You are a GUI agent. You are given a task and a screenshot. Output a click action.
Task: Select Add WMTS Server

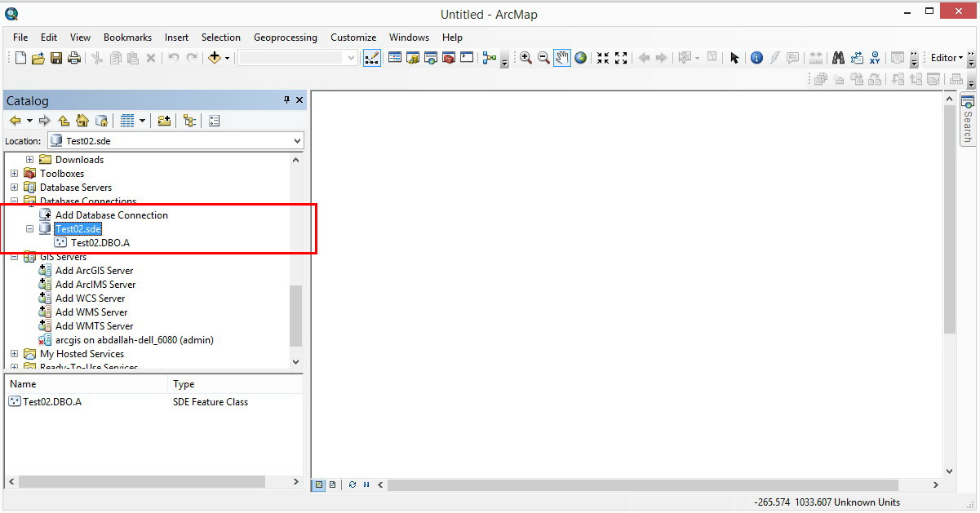click(x=94, y=326)
